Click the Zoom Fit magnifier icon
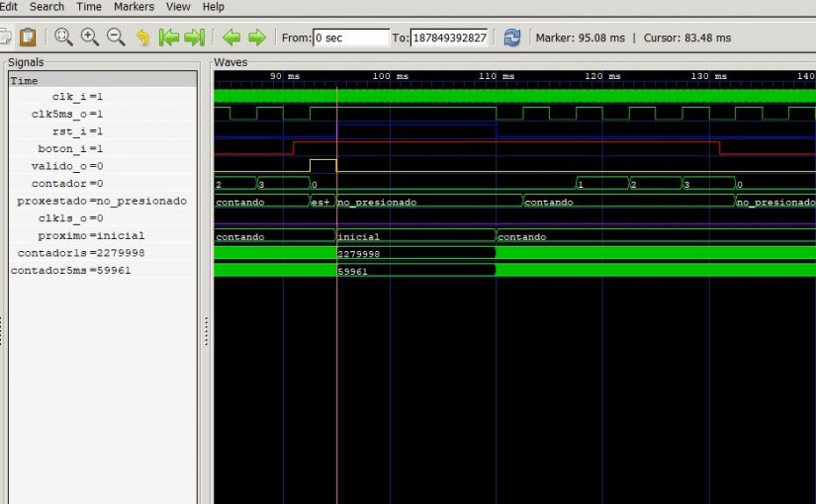Image resolution: width=816 pixels, height=504 pixels. [63, 38]
